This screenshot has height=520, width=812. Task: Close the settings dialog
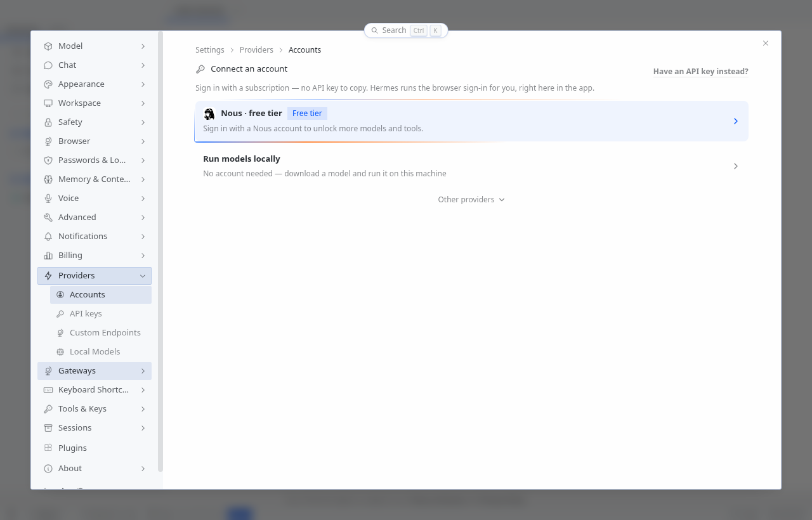tap(766, 43)
